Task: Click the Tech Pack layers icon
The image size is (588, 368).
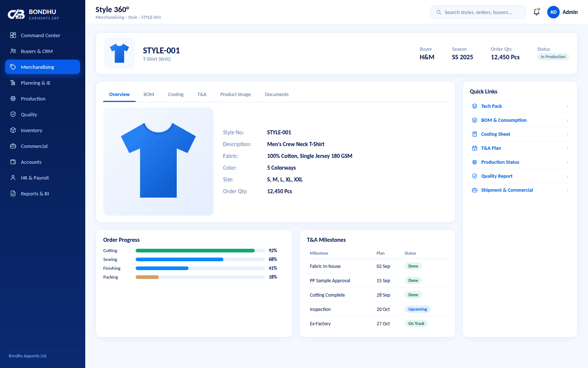Action: click(475, 106)
